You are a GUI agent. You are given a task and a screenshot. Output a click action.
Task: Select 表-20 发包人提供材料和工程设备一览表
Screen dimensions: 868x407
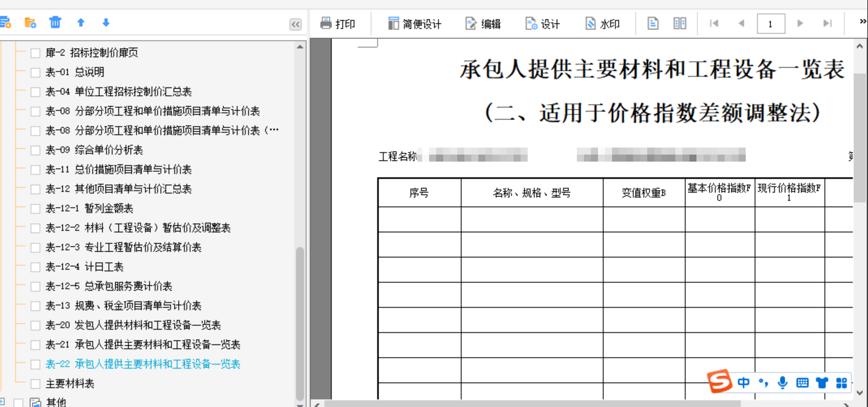pos(133,325)
